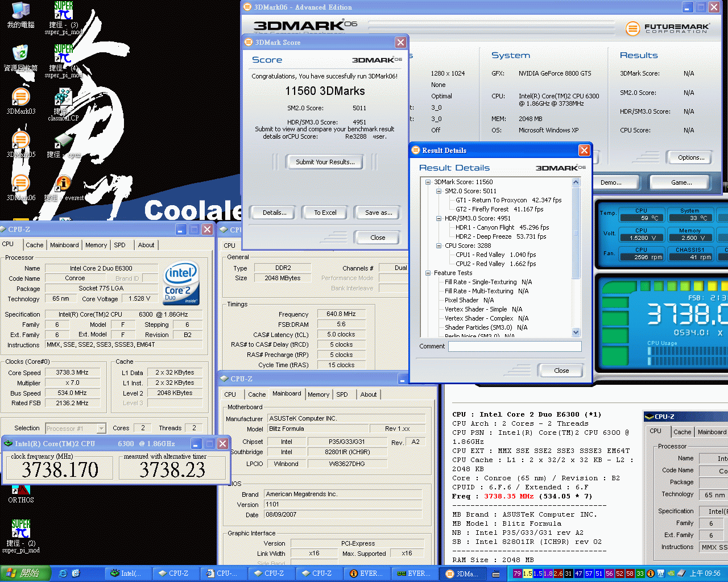This screenshot has width=728, height=582.
Task: Launch the 3DMark03 desktop shortcut
Action: click(20, 102)
